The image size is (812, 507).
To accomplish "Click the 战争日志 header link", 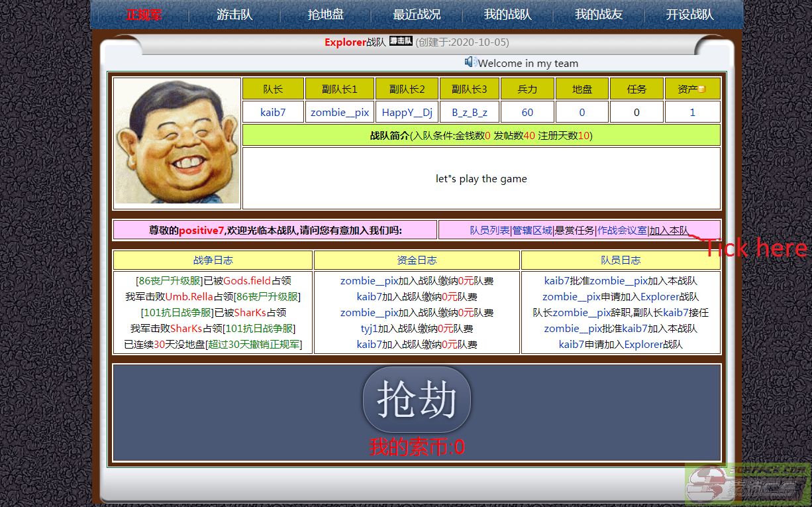I will [x=213, y=260].
